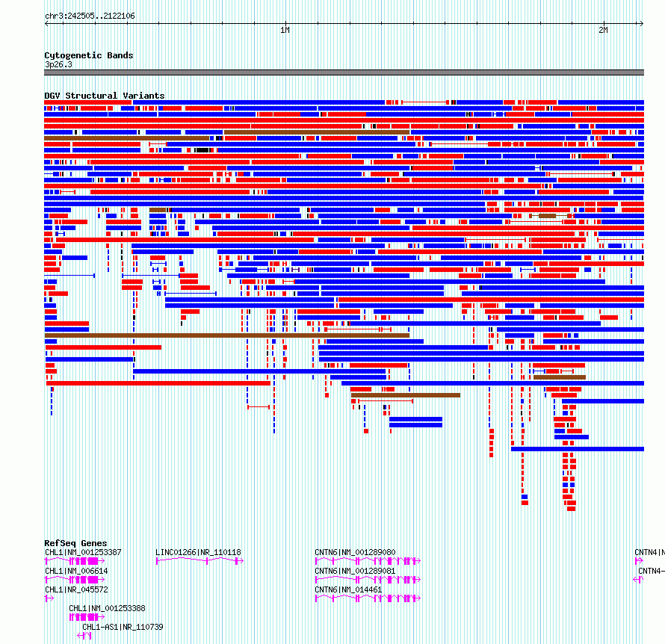Select the short CHL1 NR_045572 transcript glyph
Viewport: 665px width, 644px height.
point(49,598)
